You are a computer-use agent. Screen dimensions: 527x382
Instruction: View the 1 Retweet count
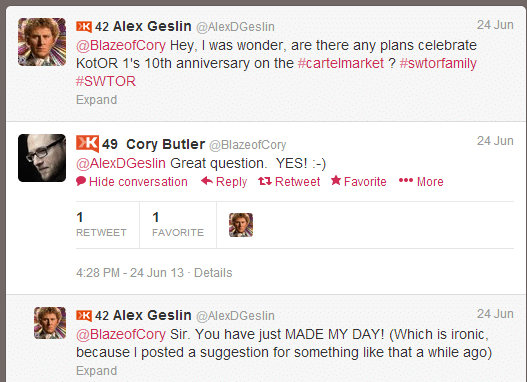point(101,224)
